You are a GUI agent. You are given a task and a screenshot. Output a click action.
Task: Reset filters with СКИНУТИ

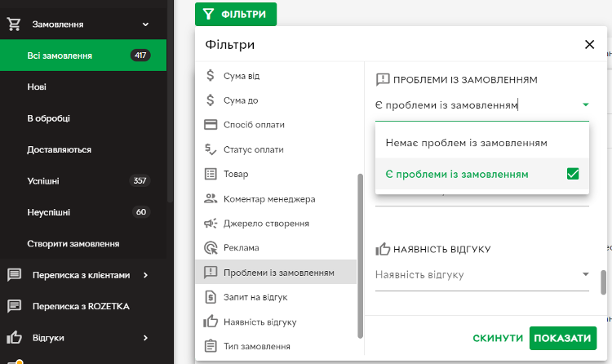tap(498, 338)
